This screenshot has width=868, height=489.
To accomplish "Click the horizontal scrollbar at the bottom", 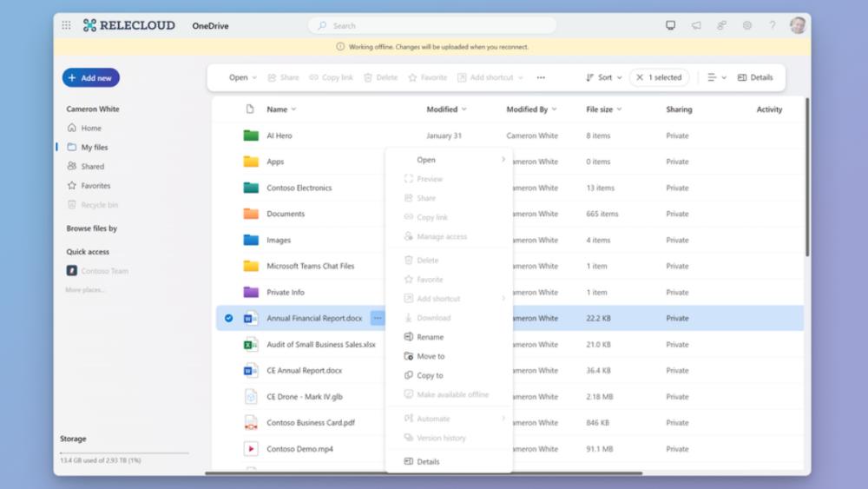I will 424,473.
